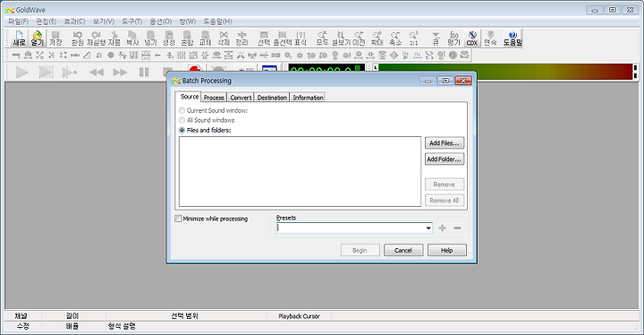Screen dimensions: 644x335
Task: Click the 열기 (Open) toolbar icon
Action: [37, 39]
